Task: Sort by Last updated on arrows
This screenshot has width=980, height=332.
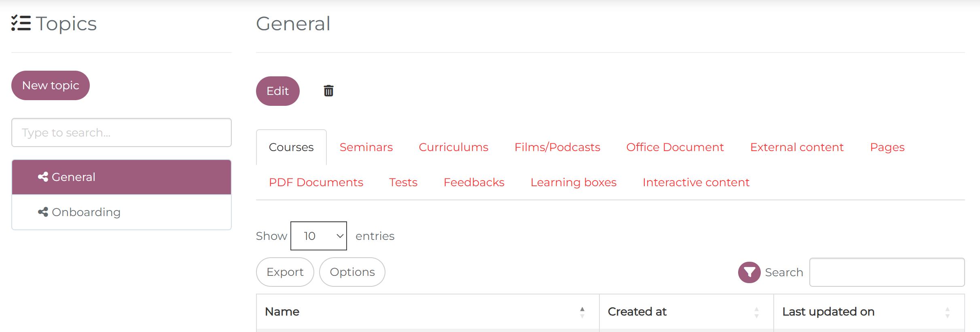Action: [947, 312]
